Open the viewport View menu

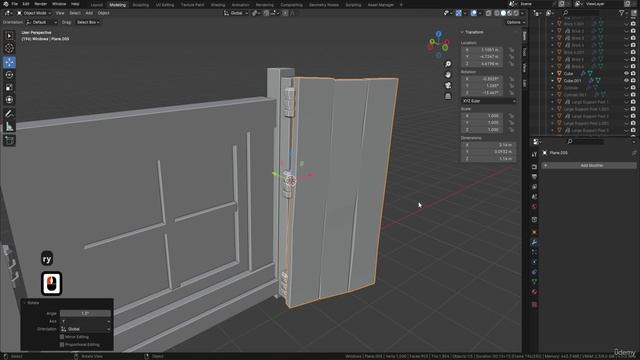pyautogui.click(x=60, y=13)
